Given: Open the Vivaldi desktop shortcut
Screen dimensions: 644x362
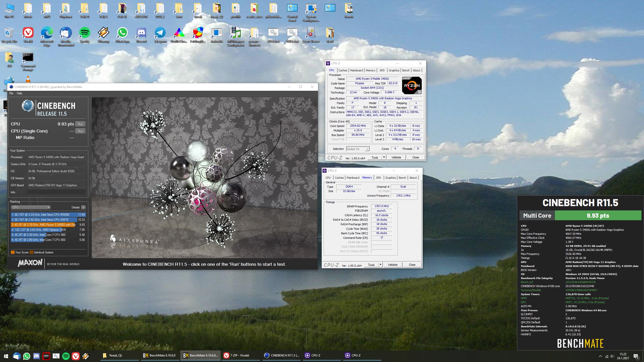Looking at the screenshot, I should 28,35.
